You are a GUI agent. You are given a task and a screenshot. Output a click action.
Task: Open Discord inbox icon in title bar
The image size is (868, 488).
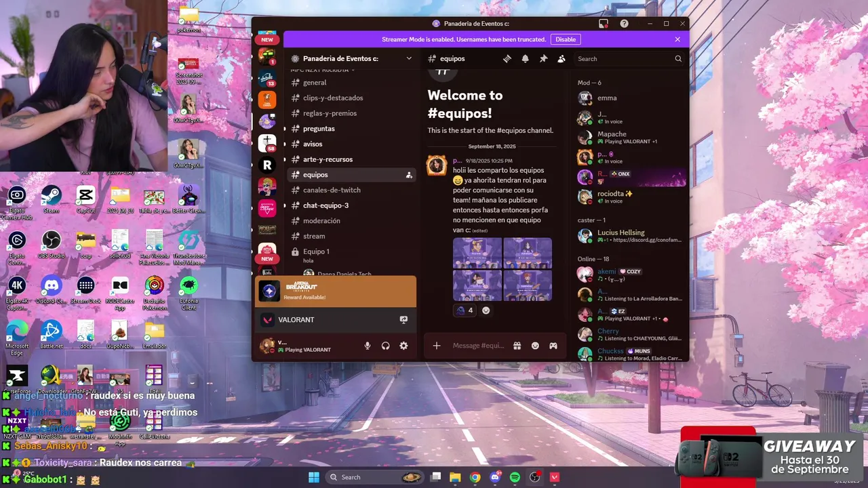pyautogui.click(x=604, y=24)
